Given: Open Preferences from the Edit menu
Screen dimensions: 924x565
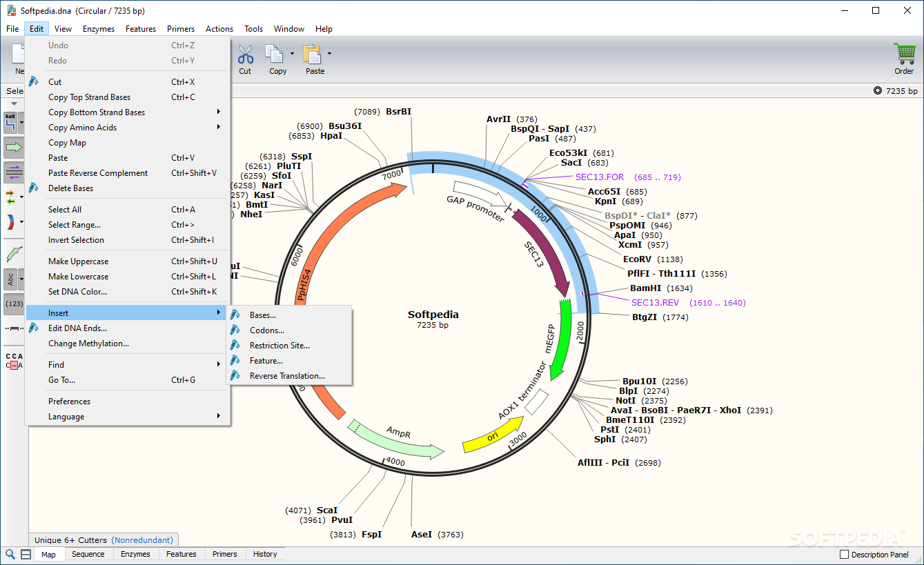Looking at the screenshot, I should [x=127, y=402].
